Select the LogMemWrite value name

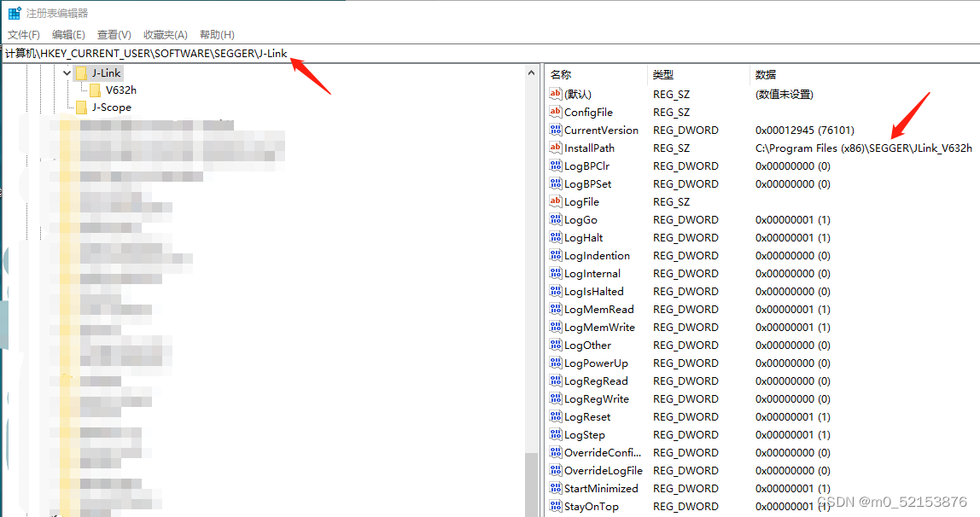pos(599,328)
